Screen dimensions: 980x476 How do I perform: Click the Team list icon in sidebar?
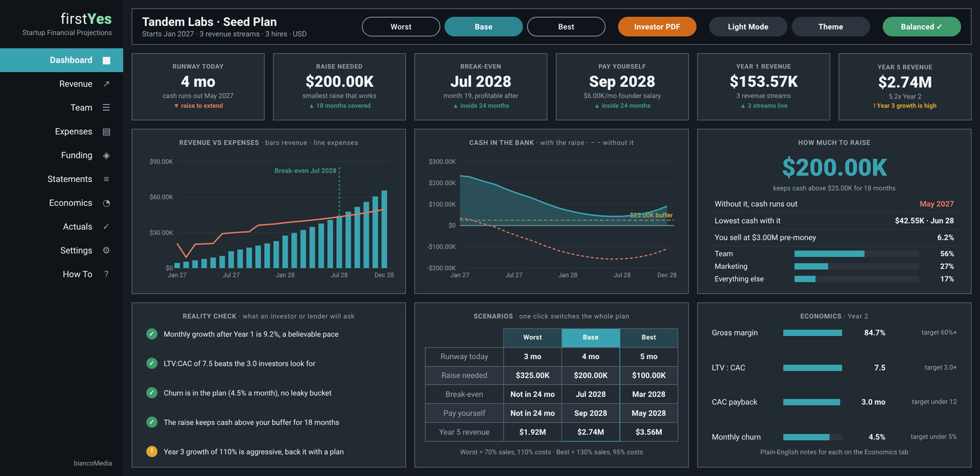click(x=106, y=108)
